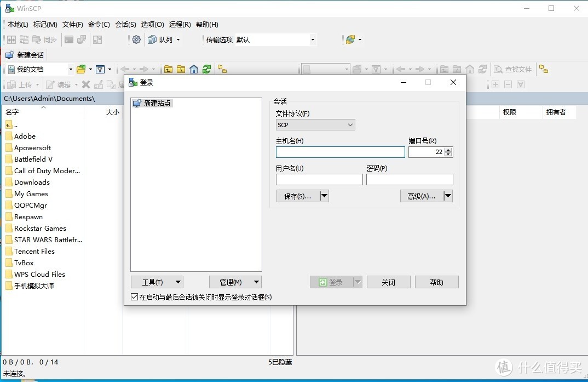
Task: Click the 关闭 button in login dialog
Action: (x=389, y=282)
